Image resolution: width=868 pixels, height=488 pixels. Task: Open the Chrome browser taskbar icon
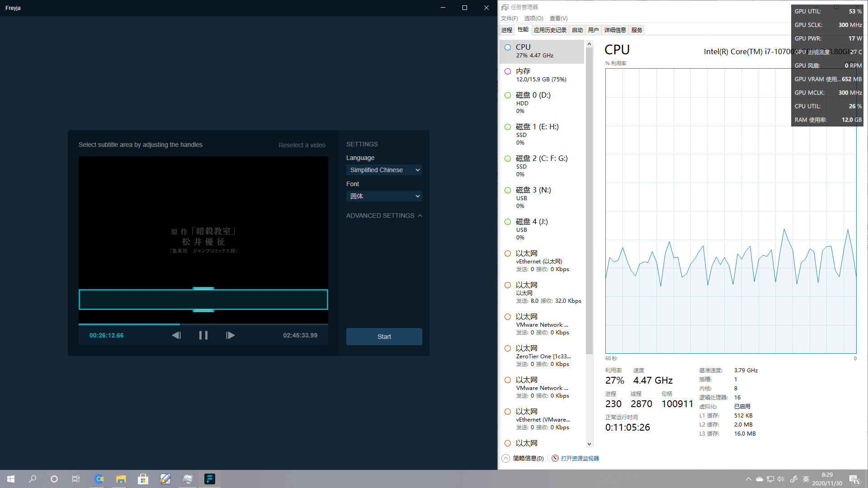(x=99, y=479)
